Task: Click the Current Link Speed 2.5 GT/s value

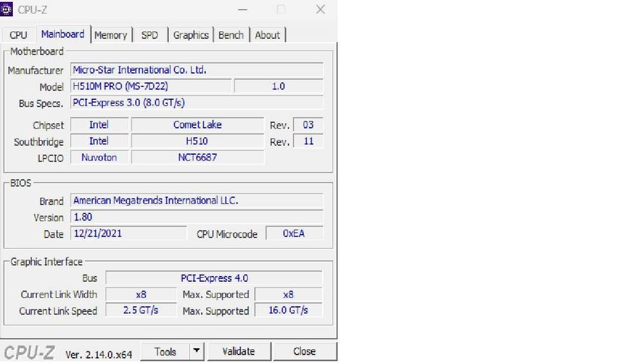Action: 141,310
